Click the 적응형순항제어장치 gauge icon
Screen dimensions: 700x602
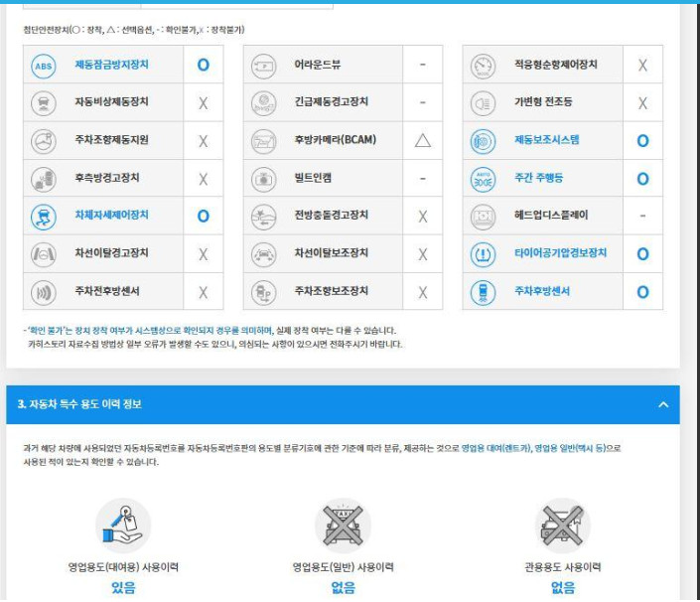[x=483, y=66]
